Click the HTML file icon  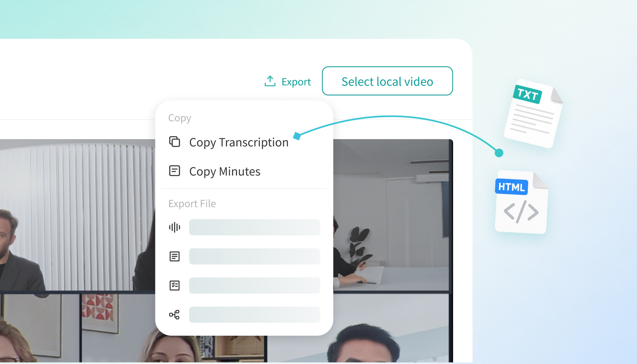tap(521, 202)
